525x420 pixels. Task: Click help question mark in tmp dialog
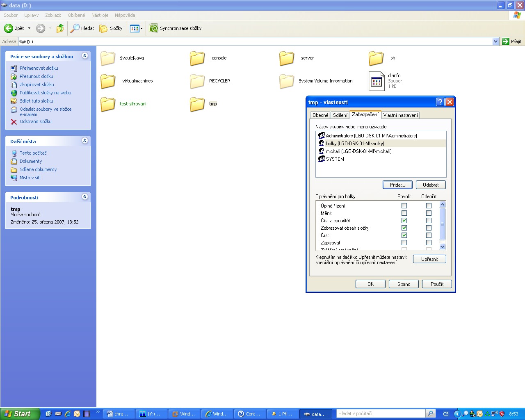point(440,102)
